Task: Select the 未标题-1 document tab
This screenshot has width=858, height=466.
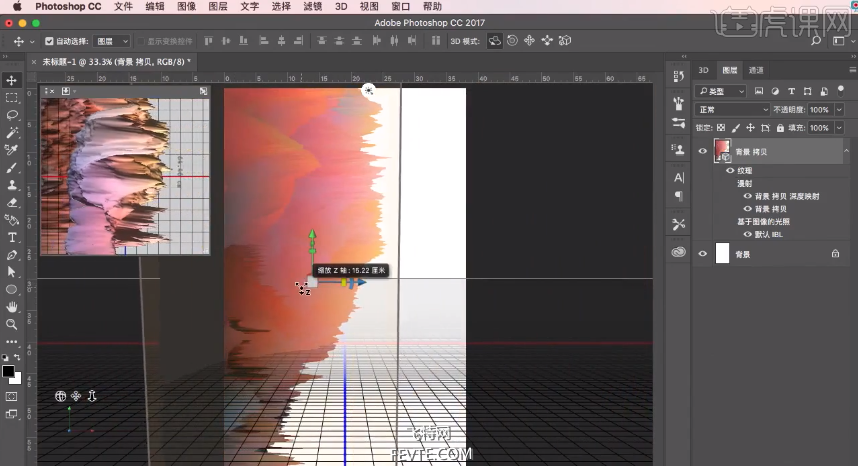Action: click(x=114, y=62)
